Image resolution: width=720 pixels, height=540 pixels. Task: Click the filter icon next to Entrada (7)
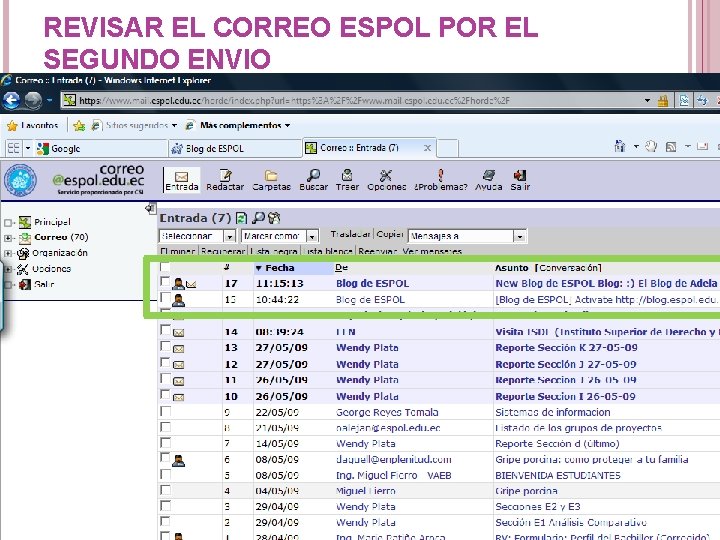click(x=274, y=218)
